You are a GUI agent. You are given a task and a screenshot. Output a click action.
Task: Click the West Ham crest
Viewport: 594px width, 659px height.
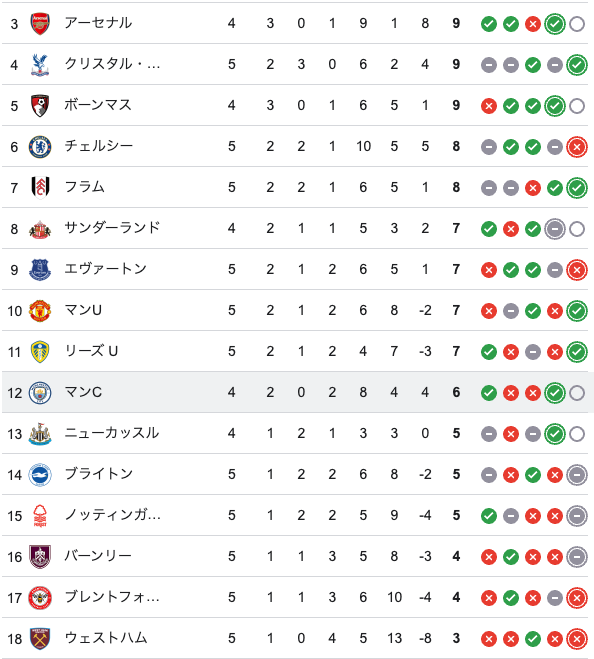click(x=40, y=639)
